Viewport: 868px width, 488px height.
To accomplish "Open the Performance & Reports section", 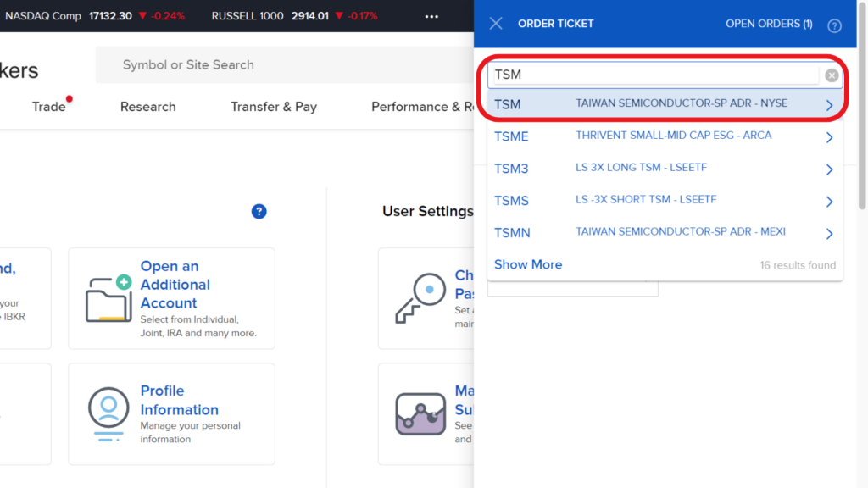I will 422,107.
